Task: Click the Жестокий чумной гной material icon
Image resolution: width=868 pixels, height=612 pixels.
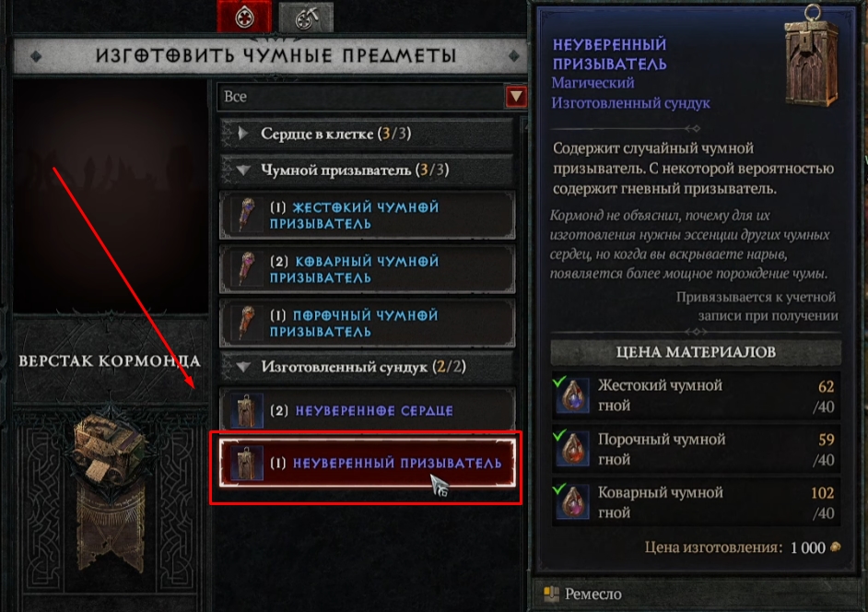Action: (x=572, y=396)
